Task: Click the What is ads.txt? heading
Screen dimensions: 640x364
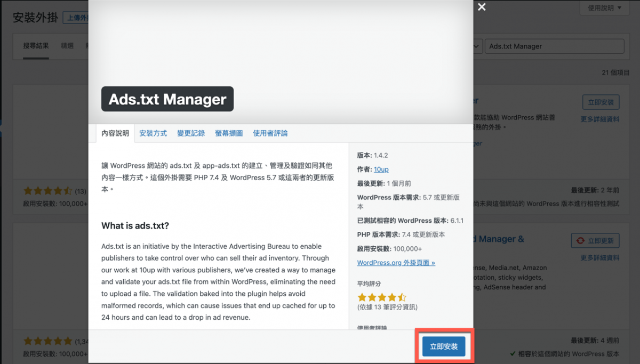Action: point(135,226)
